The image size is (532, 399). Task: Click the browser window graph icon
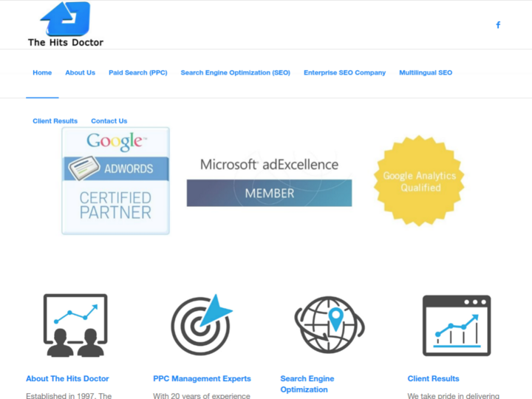point(456,325)
